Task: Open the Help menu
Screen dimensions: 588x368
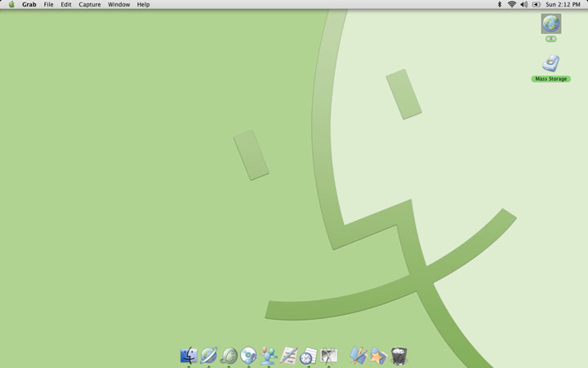Action: (x=143, y=5)
